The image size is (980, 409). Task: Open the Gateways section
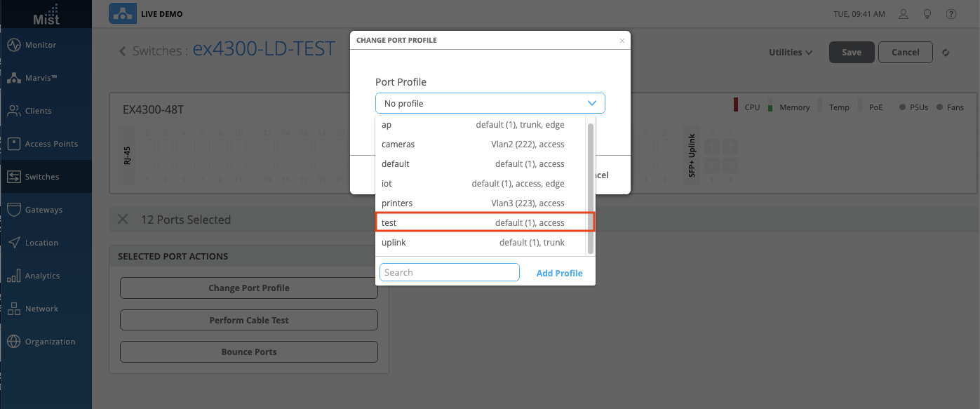(13, 210)
